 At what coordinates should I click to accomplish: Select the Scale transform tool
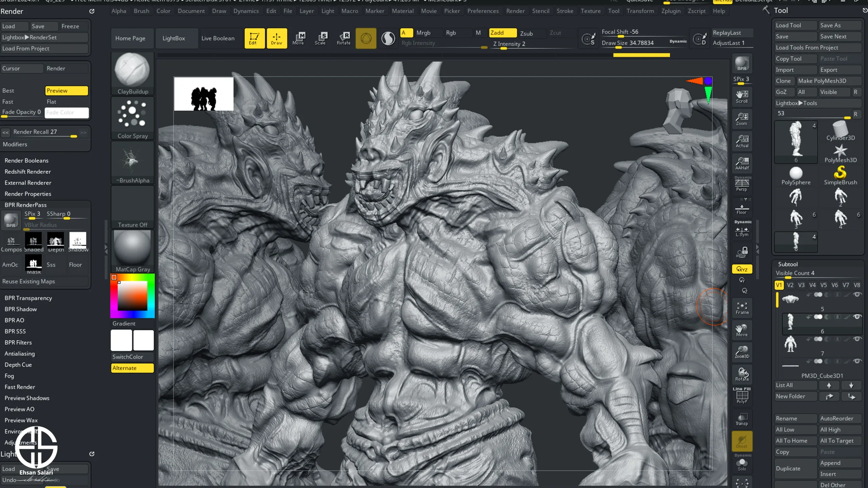click(x=320, y=38)
